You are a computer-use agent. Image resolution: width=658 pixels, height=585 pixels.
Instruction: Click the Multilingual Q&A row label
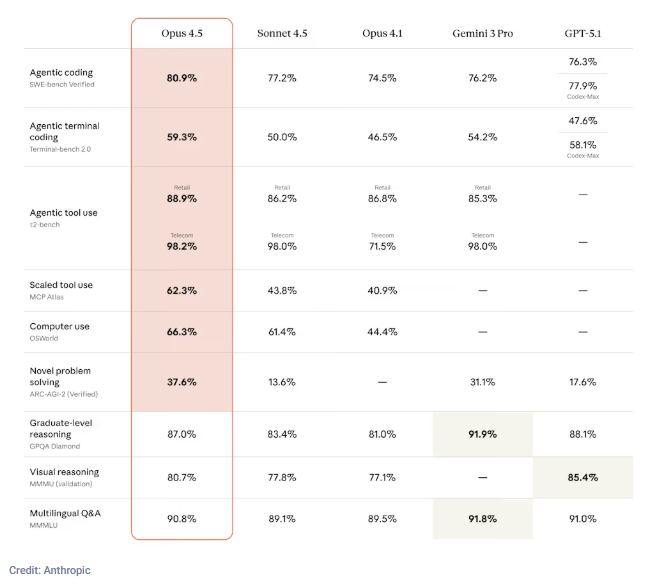click(64, 513)
